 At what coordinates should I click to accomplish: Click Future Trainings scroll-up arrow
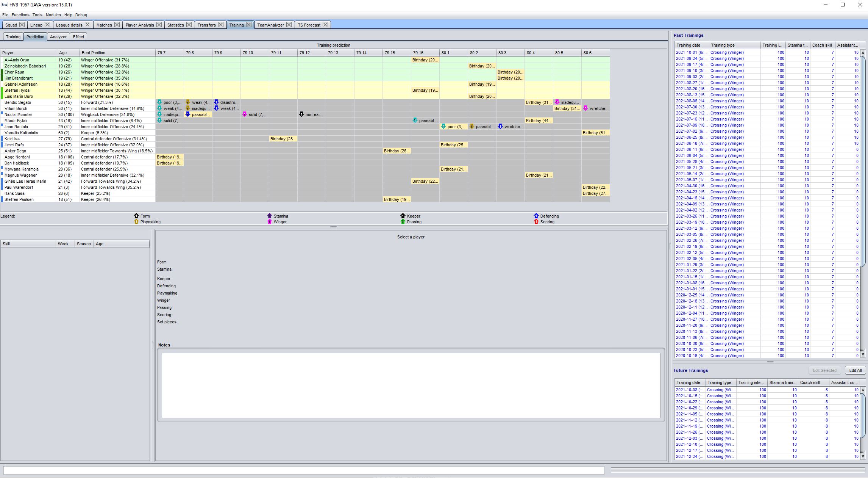(863, 390)
